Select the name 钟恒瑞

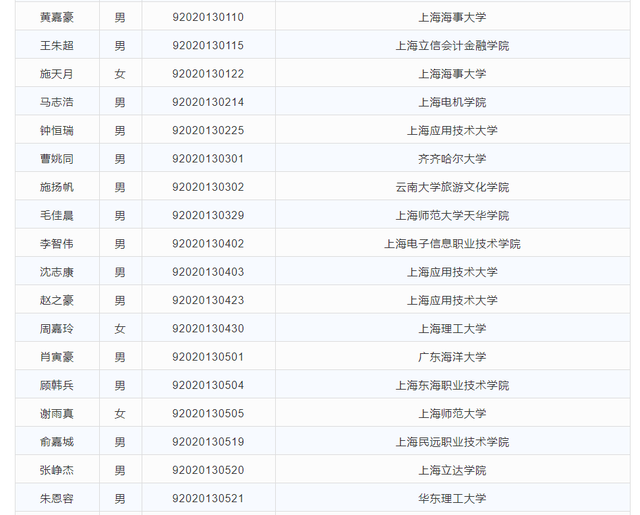(x=57, y=131)
